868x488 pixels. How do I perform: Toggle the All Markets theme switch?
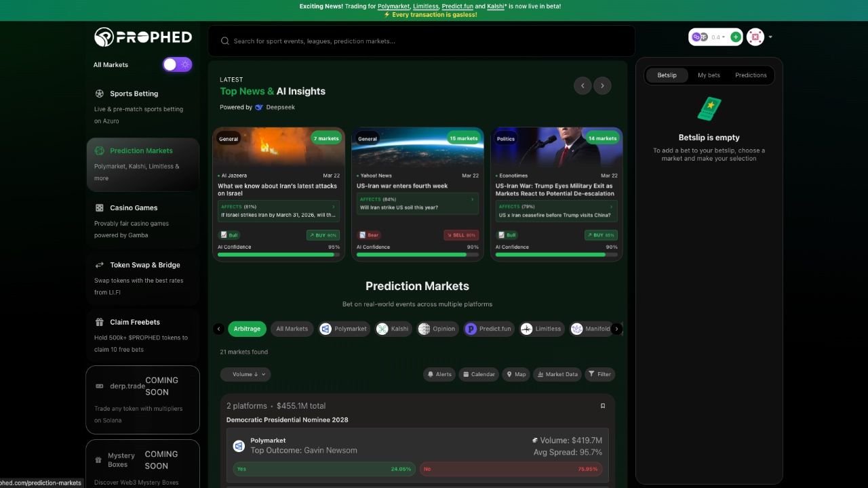[177, 64]
